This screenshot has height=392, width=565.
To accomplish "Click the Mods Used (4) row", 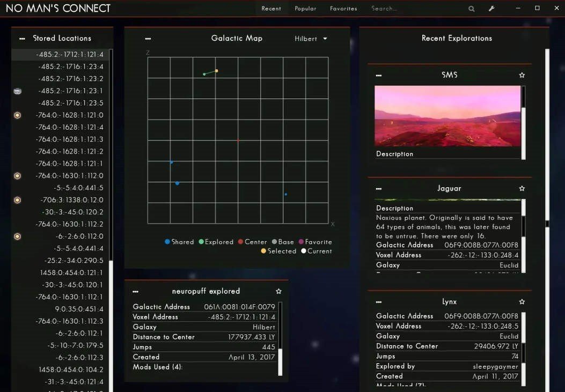I will click(204, 367).
